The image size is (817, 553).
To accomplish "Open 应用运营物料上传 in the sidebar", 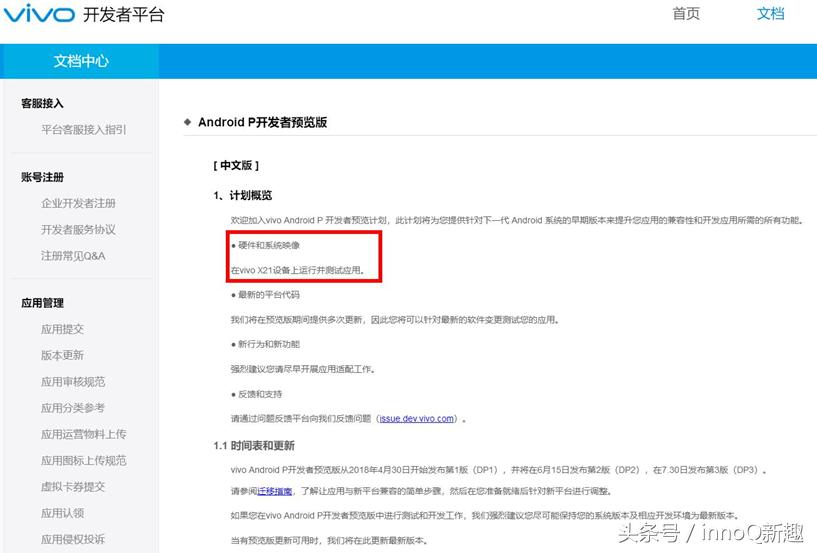I will [x=83, y=434].
